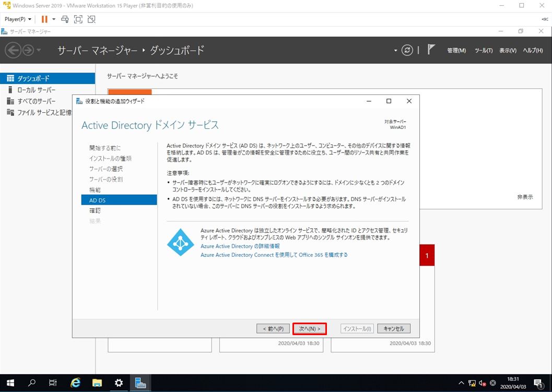Open the 表示(V) menu
This screenshot has width=552, height=392.
508,50
